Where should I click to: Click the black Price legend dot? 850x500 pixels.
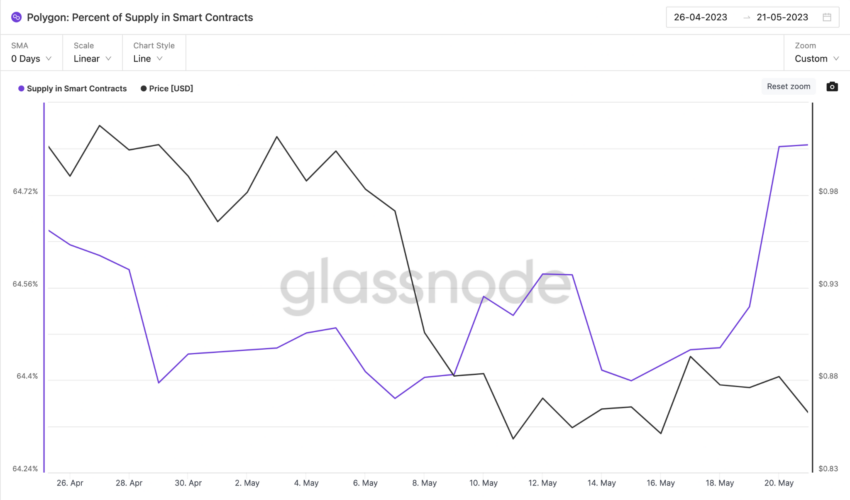click(144, 88)
